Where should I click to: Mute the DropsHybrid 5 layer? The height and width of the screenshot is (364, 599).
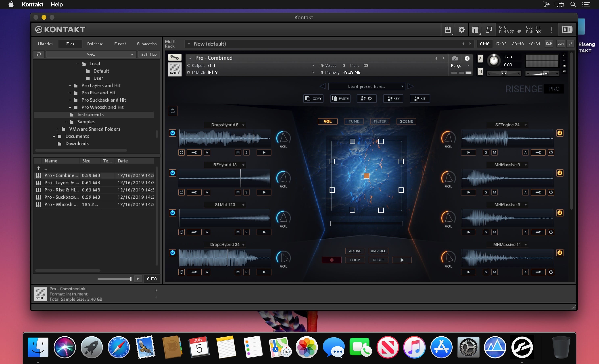(238, 152)
